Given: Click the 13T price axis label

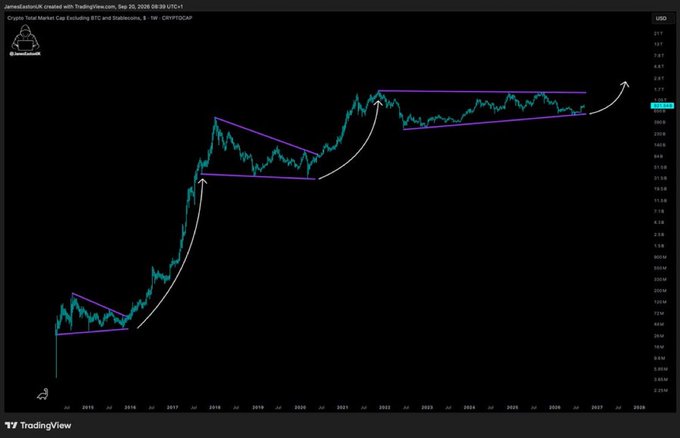Looking at the screenshot, I should [658, 44].
